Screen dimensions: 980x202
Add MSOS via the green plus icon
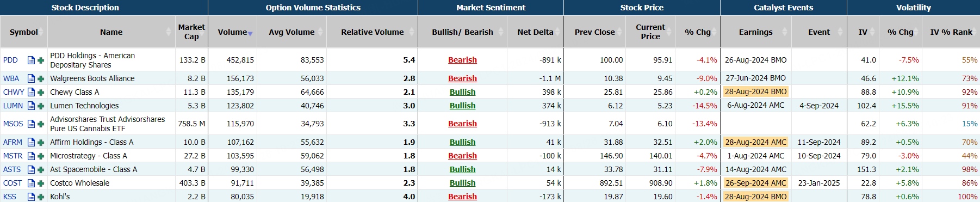point(41,124)
